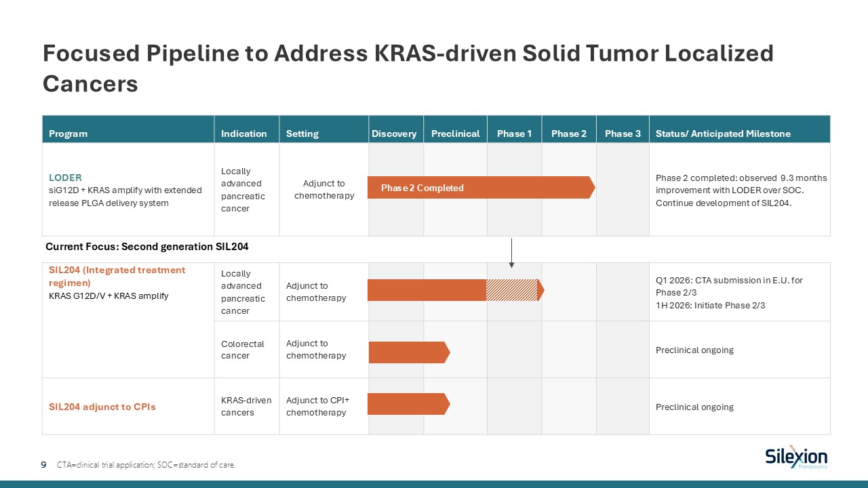Click the Program column header

click(68, 134)
